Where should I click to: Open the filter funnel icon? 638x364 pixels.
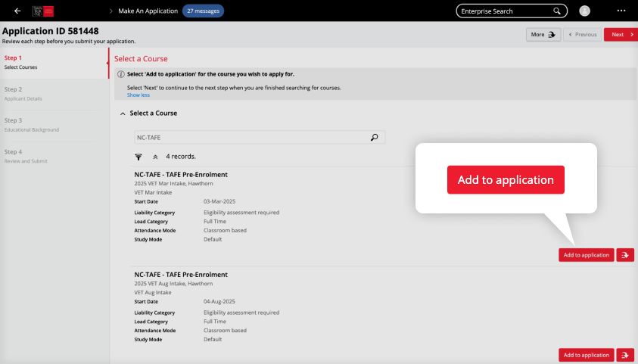coord(138,157)
